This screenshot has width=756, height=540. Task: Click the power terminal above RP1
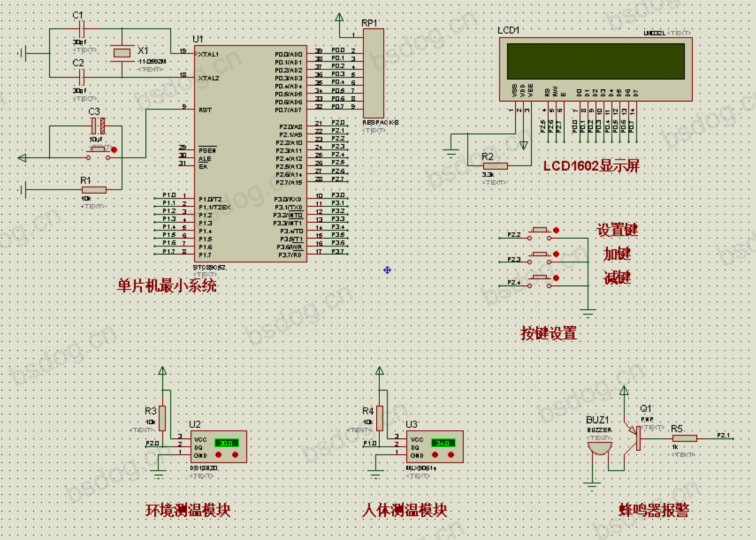click(x=339, y=18)
